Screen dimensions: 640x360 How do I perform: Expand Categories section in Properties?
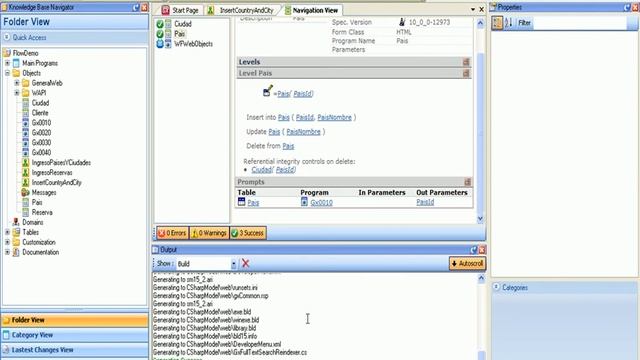[496, 287]
